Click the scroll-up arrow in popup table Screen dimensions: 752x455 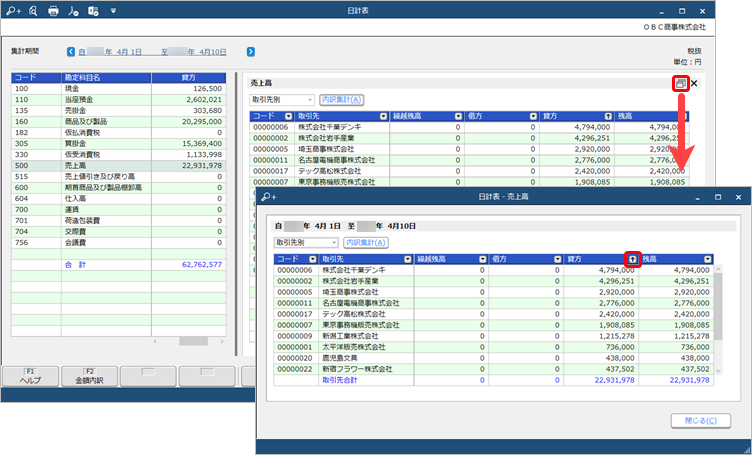click(718, 269)
